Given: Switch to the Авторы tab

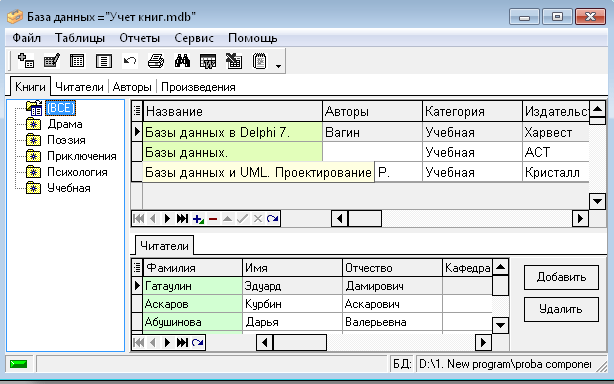Looking at the screenshot, I should tap(132, 87).
